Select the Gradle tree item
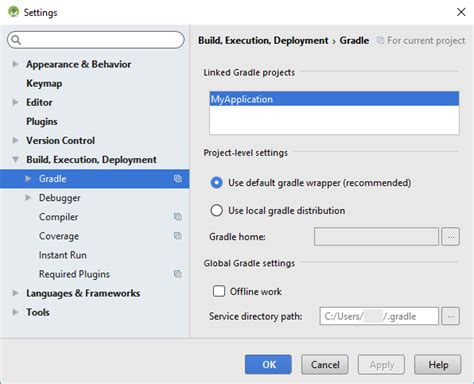 click(x=94, y=179)
